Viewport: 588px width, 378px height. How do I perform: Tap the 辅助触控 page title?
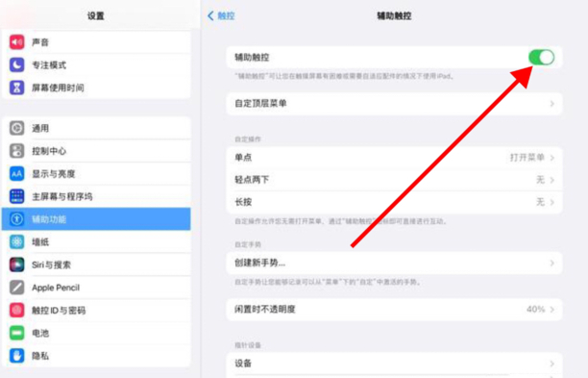click(x=394, y=15)
